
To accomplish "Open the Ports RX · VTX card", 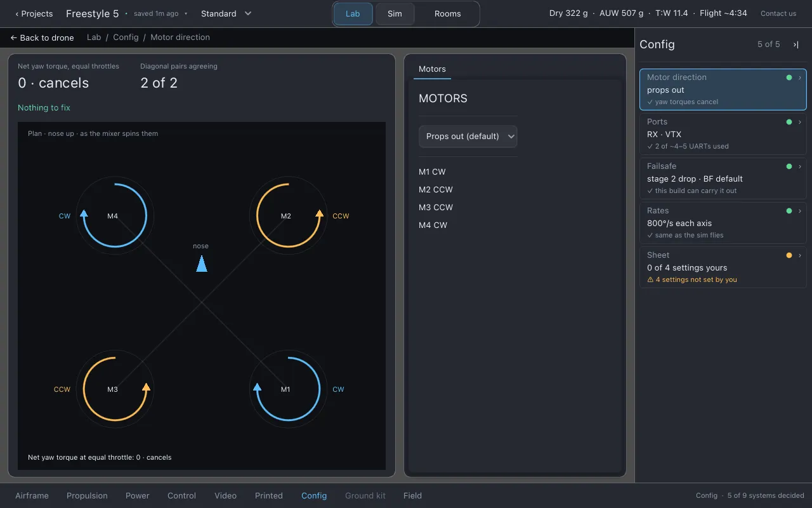I will pos(723,134).
